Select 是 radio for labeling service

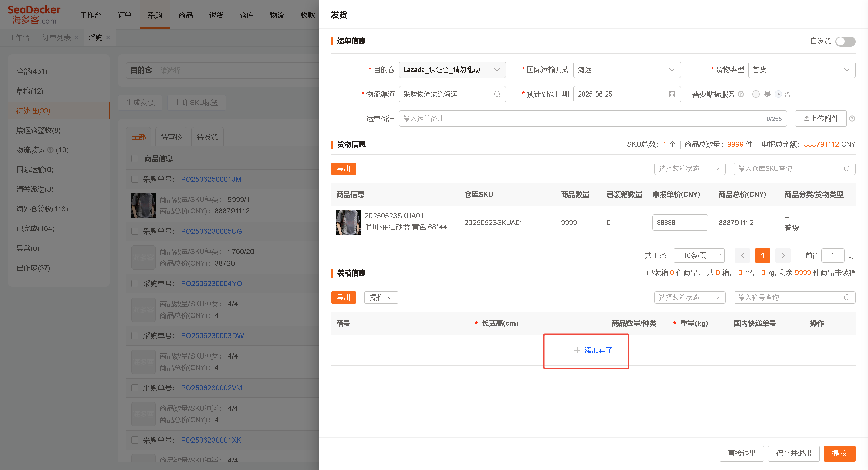coord(756,94)
